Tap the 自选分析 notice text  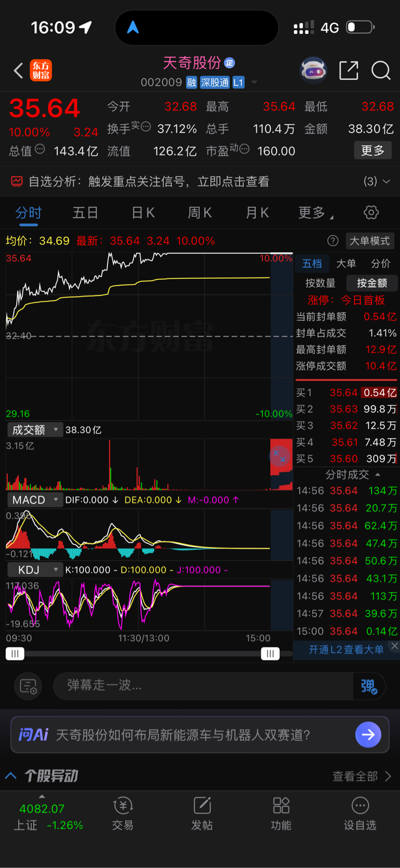[149, 181]
